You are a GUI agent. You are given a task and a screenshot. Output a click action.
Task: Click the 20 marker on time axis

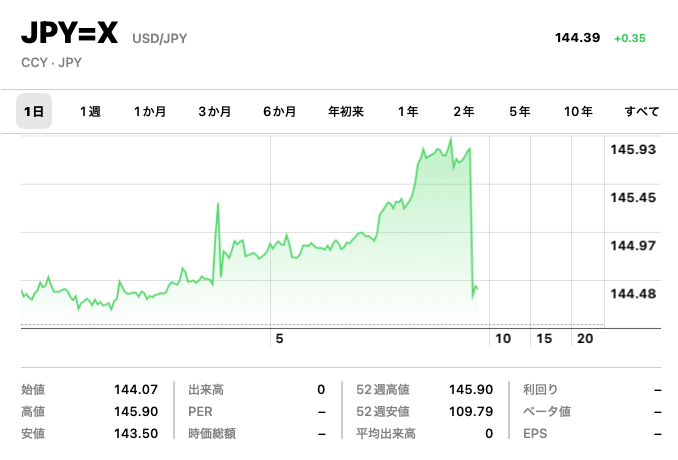coord(586,339)
